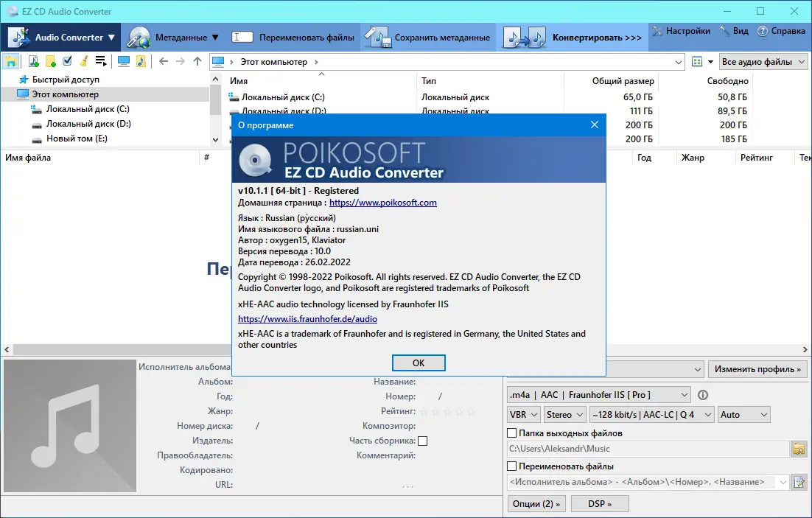Browse output folder with folder icon

[799, 449]
